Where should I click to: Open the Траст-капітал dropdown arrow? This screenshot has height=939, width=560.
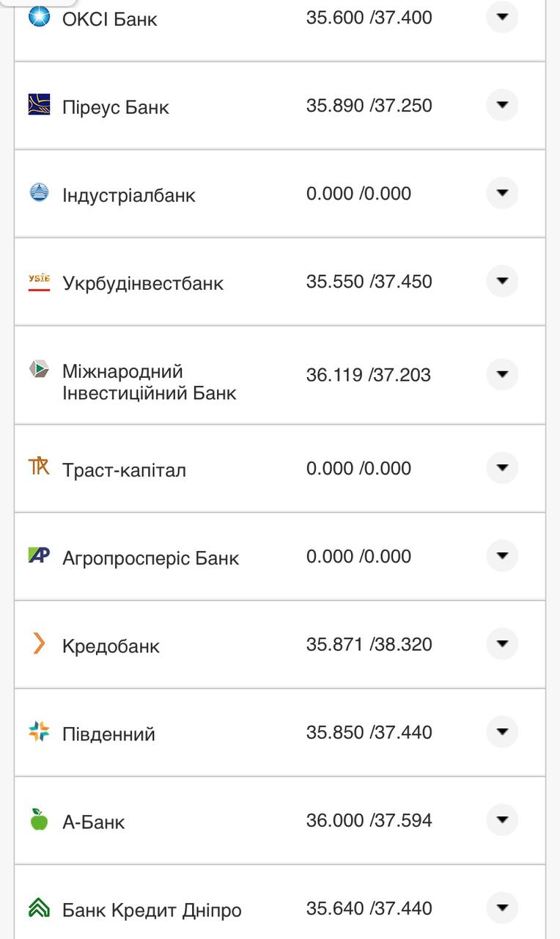click(502, 467)
